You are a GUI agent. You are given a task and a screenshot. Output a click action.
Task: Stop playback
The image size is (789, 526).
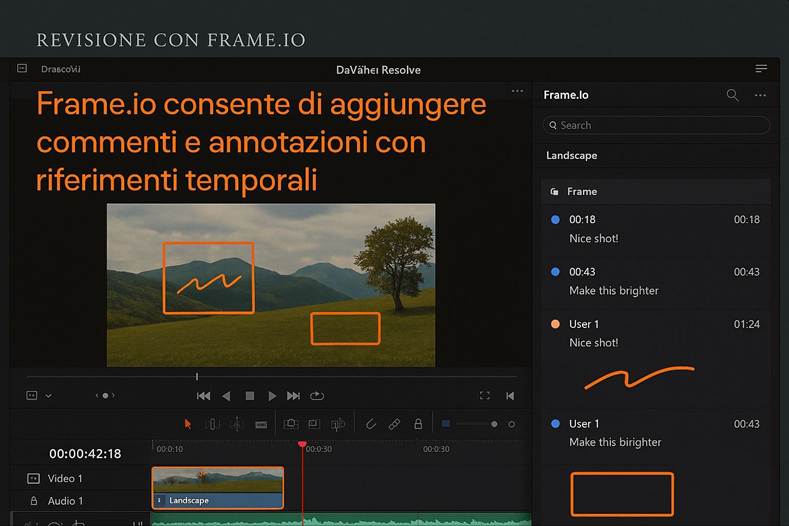click(x=250, y=396)
